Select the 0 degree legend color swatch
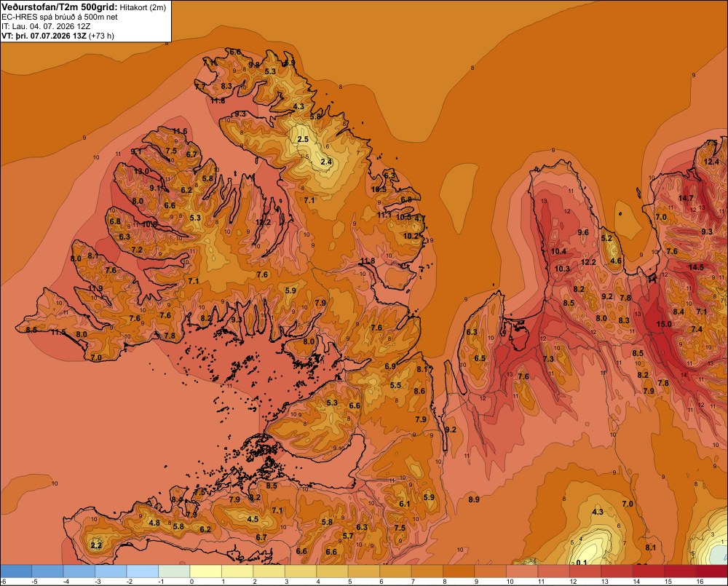This screenshot has height=586, width=728. pos(206,571)
